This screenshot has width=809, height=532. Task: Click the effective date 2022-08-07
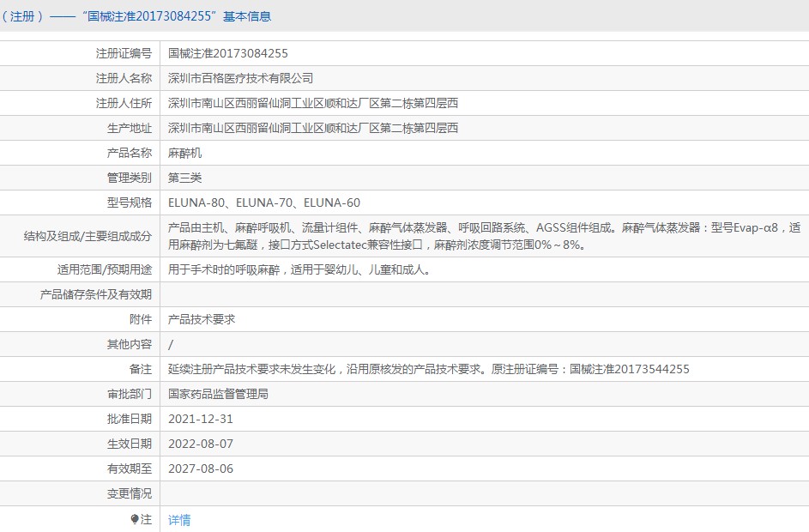200,444
